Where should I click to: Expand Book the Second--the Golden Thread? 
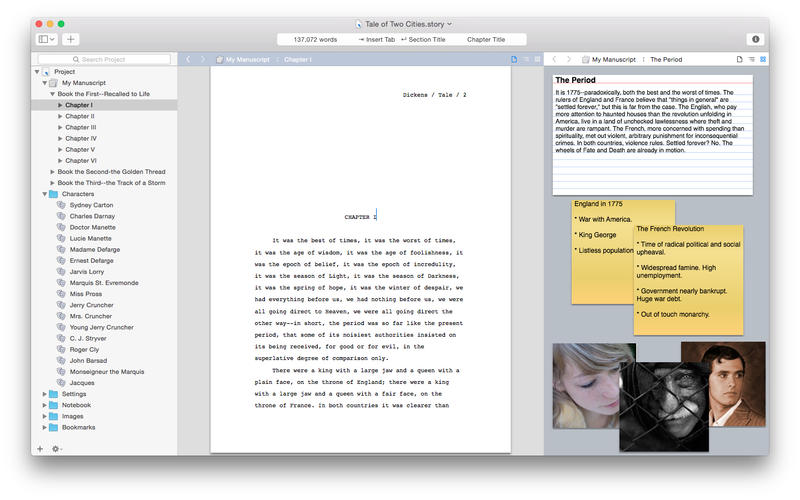(52, 172)
